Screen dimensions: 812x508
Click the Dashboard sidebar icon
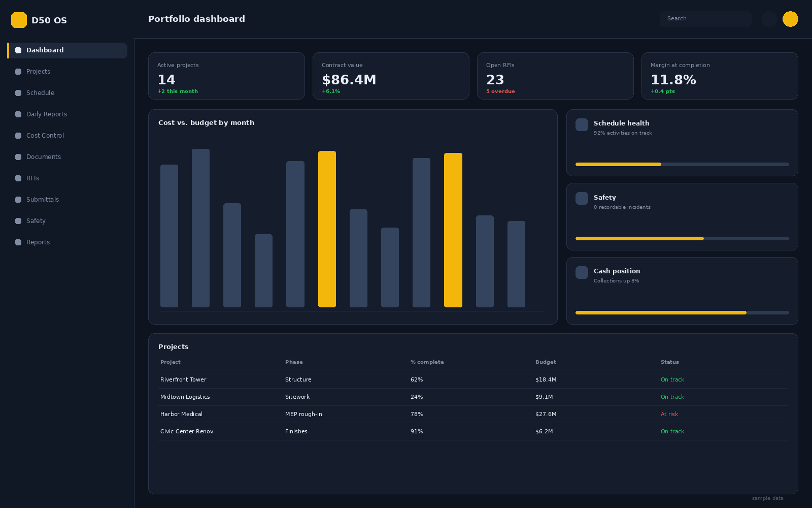pos(18,50)
